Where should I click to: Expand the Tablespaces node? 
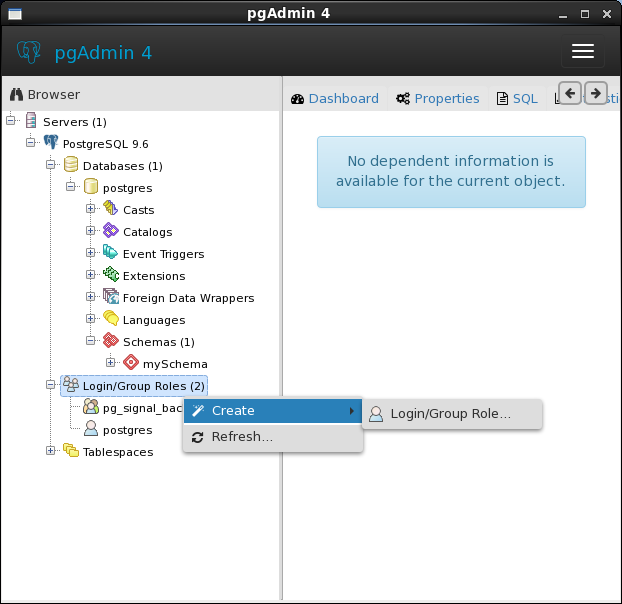pos(50,451)
